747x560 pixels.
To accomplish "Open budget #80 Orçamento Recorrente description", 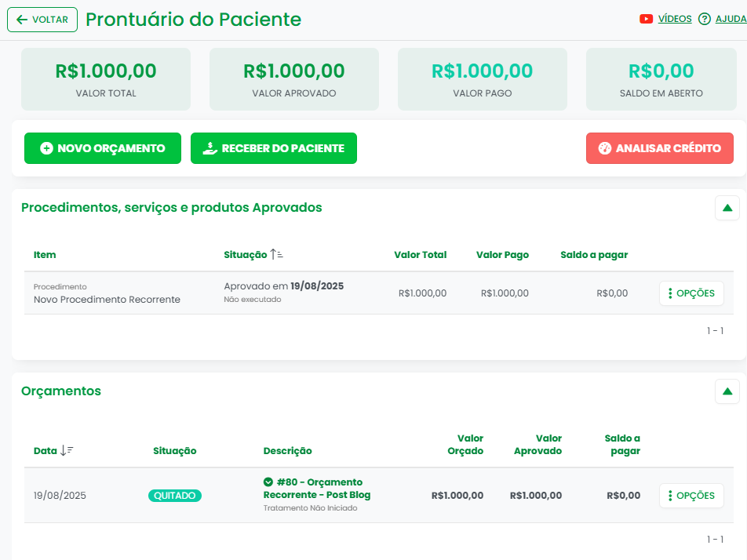I will click(x=317, y=489).
